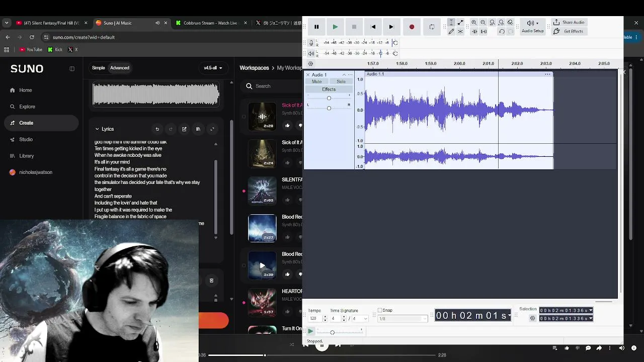
Task: Choose the Envelope tool
Action: click(460, 23)
